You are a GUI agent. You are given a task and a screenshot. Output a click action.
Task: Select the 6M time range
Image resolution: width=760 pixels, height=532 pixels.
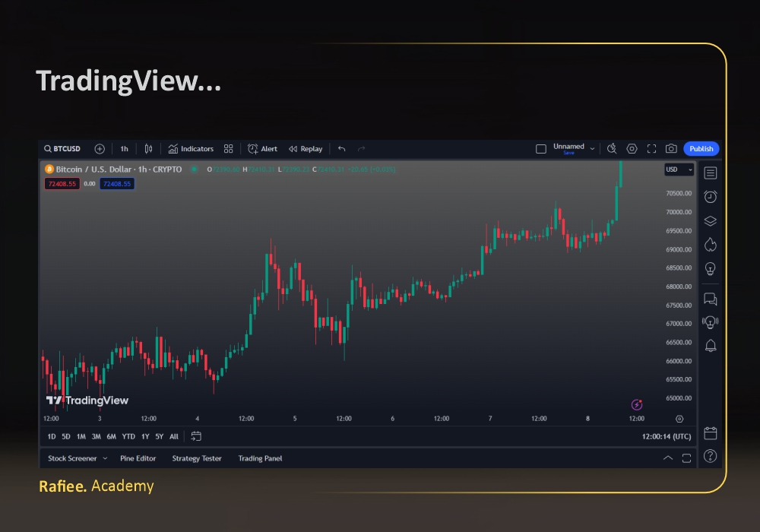[112, 436]
